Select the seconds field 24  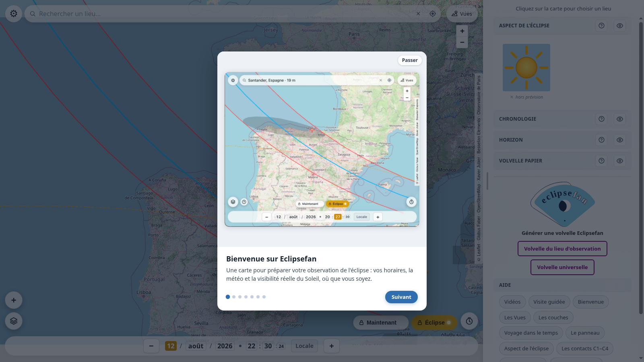(281, 346)
